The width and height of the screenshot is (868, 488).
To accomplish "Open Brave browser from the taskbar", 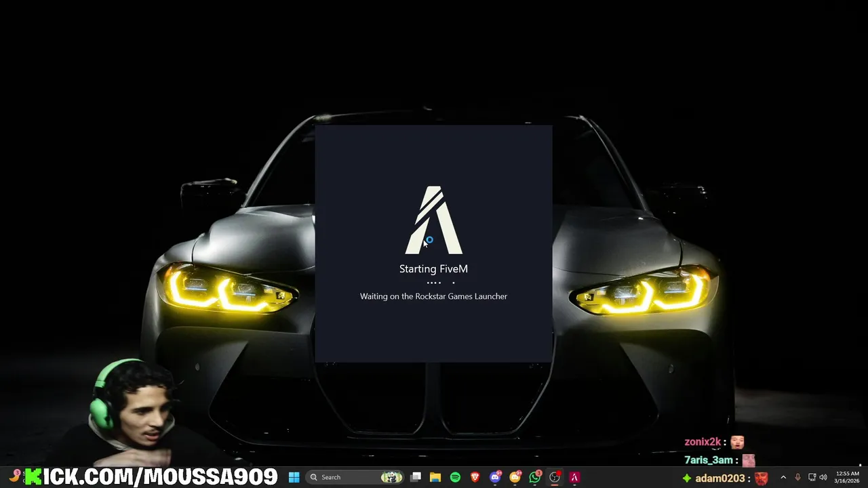I will click(475, 477).
